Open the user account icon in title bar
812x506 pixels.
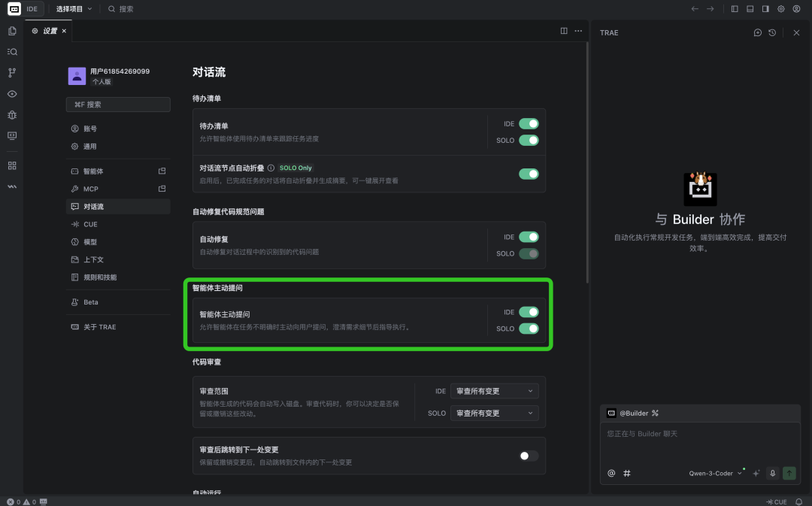[796, 9]
